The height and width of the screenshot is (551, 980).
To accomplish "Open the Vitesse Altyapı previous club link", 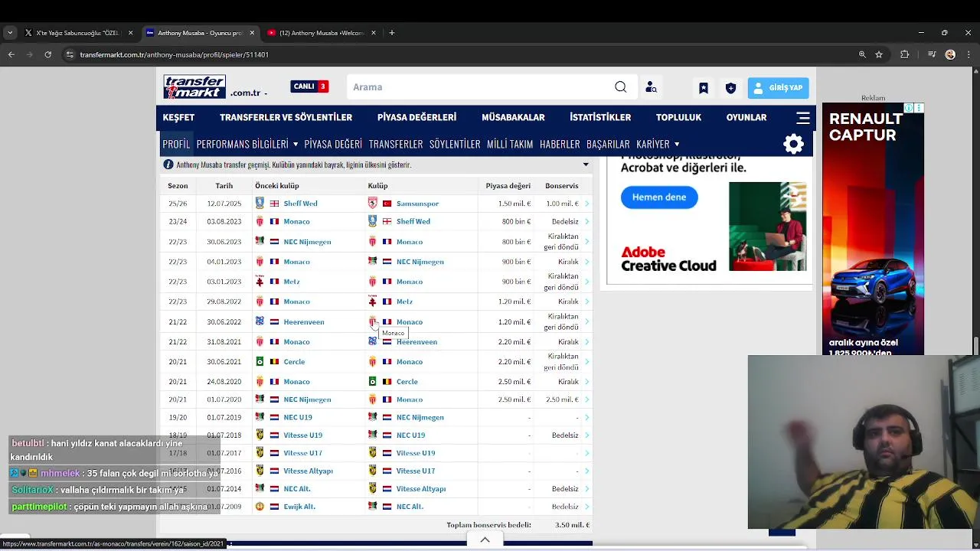I will point(308,471).
